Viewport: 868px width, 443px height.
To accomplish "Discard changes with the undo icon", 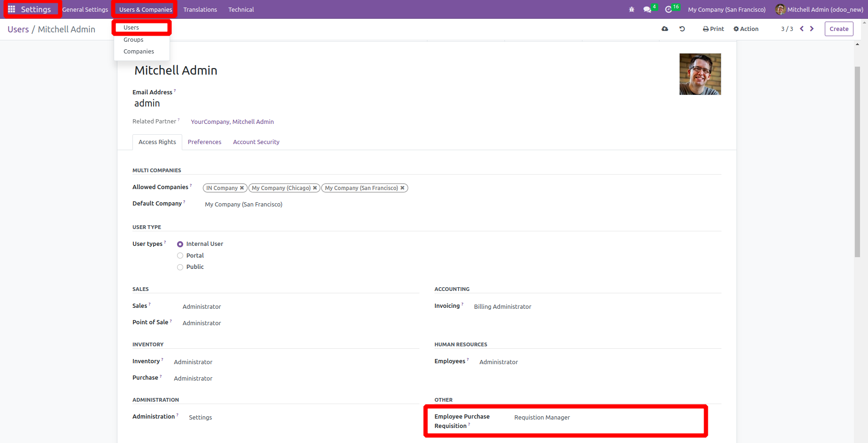I will [x=682, y=29].
